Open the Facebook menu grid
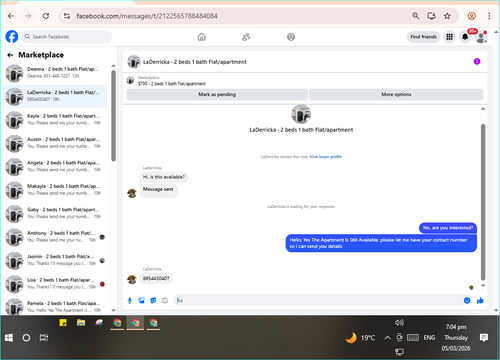 click(x=449, y=37)
